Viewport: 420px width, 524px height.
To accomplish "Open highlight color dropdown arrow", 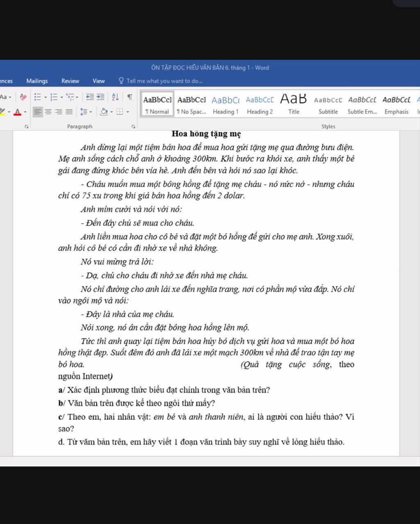I will pos(9,112).
